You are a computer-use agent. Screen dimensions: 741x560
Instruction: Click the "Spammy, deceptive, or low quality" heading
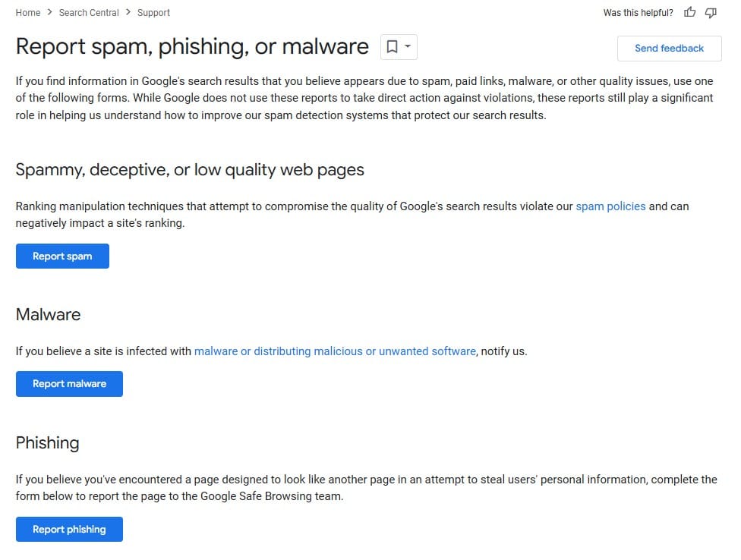(x=190, y=170)
